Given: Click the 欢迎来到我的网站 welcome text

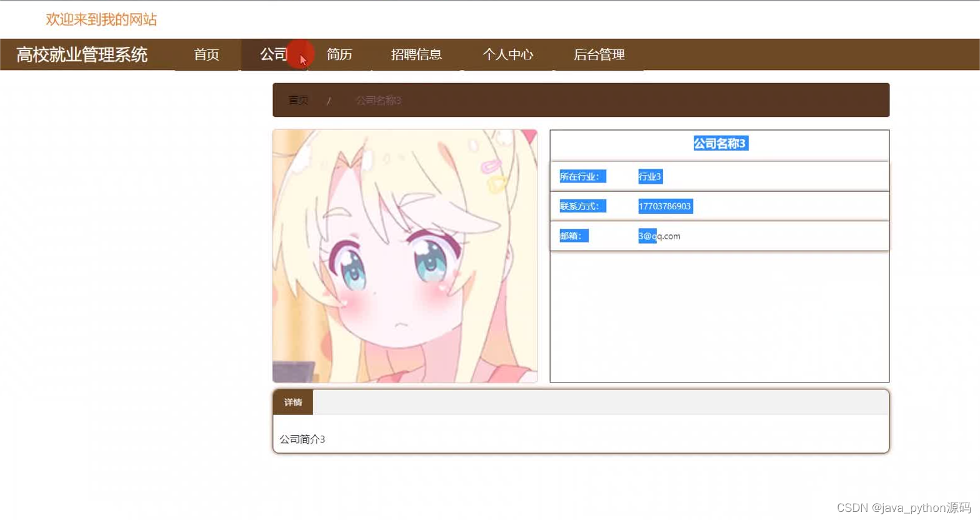Looking at the screenshot, I should point(101,19).
